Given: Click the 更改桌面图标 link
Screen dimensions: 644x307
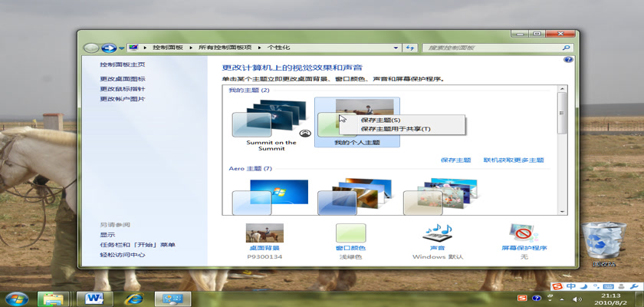Looking at the screenshot, I should 122,79.
